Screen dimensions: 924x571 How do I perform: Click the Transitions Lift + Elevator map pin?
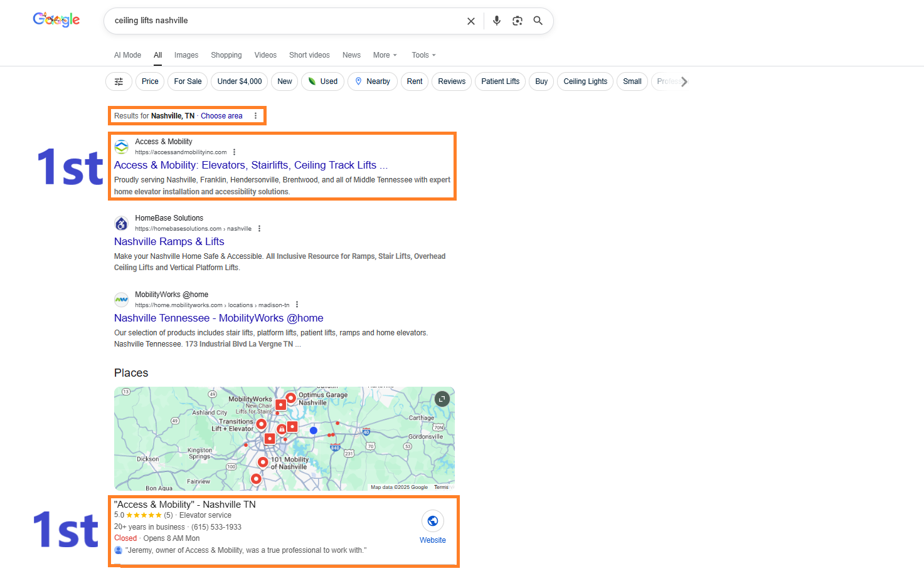(x=262, y=424)
